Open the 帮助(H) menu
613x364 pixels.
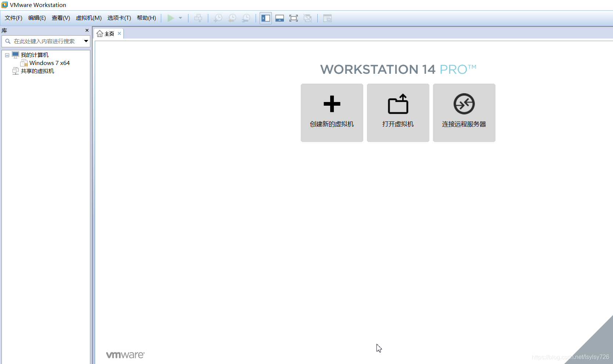(x=147, y=18)
